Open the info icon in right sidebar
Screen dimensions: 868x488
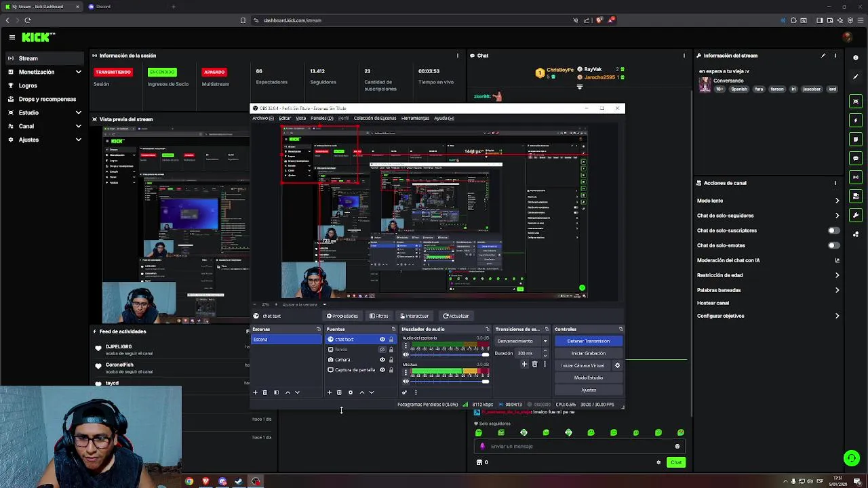pyautogui.click(x=856, y=58)
